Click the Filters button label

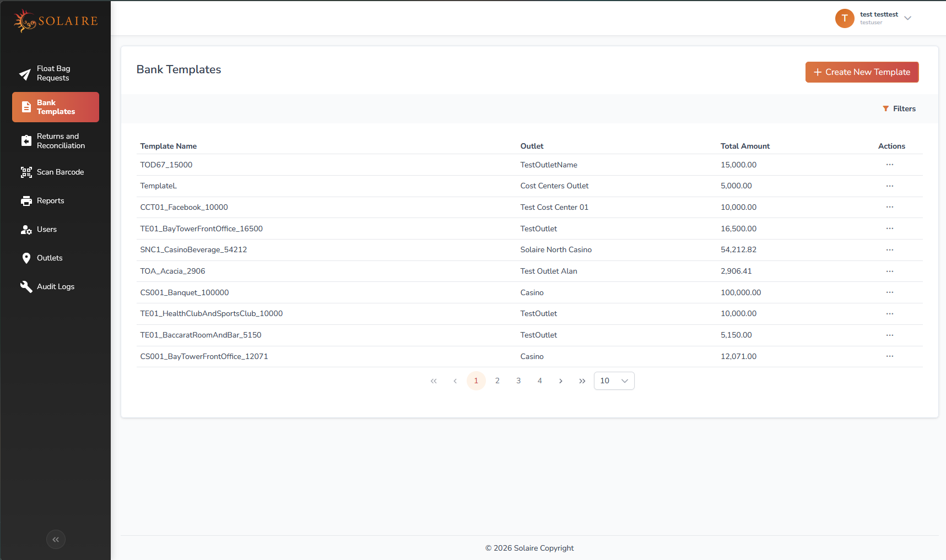[904, 109]
